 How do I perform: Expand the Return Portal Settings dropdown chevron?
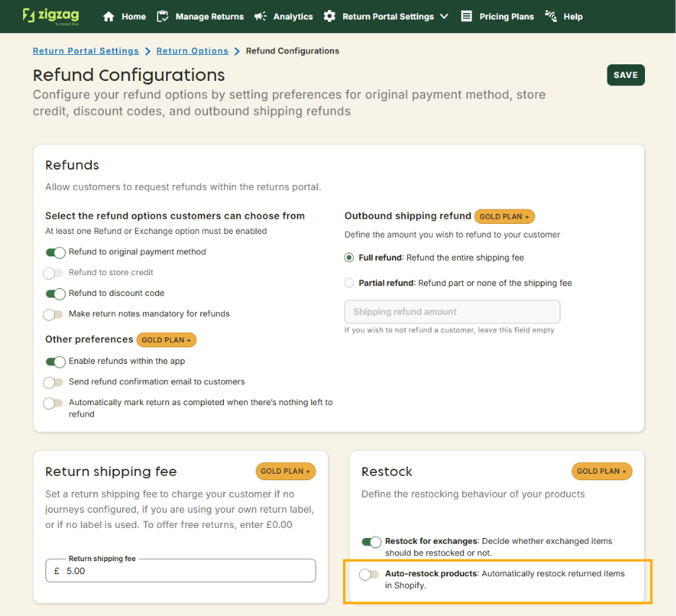tap(443, 17)
